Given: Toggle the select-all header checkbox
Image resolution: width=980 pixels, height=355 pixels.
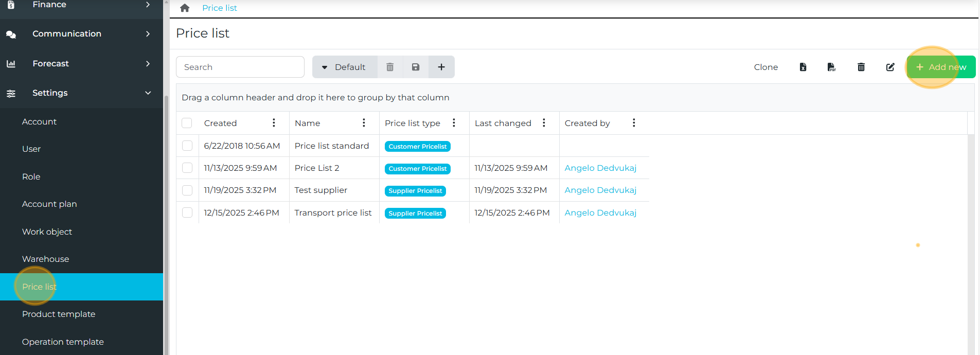Looking at the screenshot, I should pyautogui.click(x=187, y=123).
